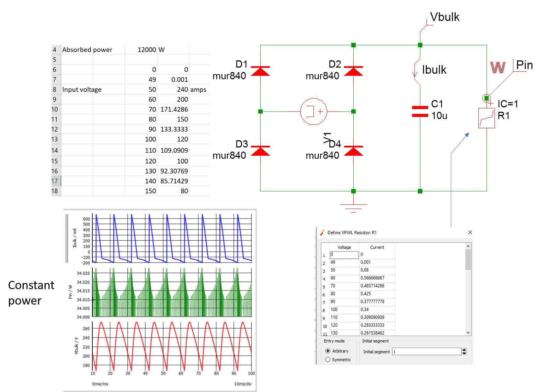Select the R1 VPWL resistor symbol
This screenshot has height=392, width=547.
(x=487, y=118)
